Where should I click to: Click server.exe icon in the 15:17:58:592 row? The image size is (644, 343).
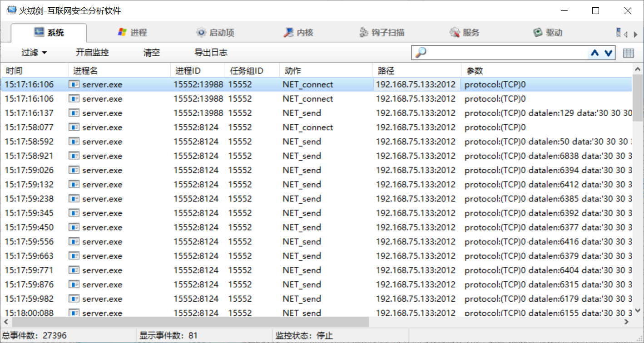74,142
